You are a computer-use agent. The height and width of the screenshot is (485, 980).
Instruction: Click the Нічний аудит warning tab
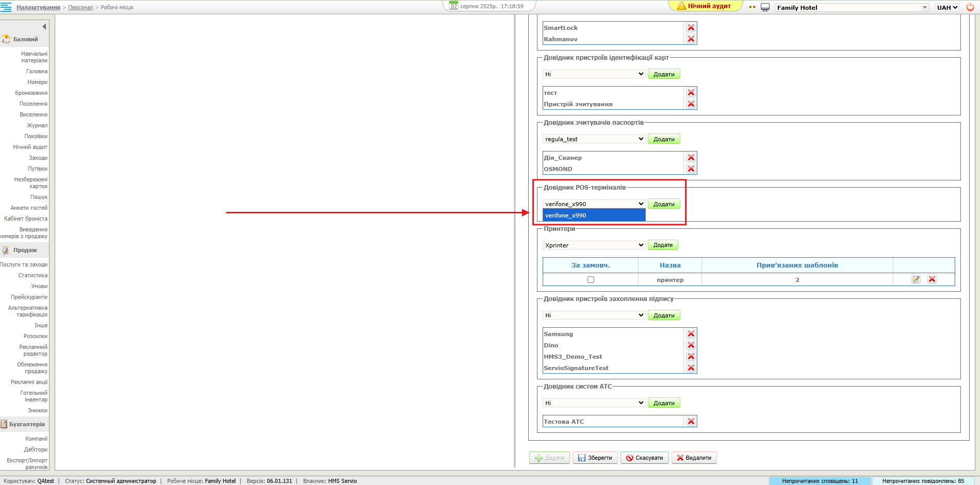click(x=705, y=6)
